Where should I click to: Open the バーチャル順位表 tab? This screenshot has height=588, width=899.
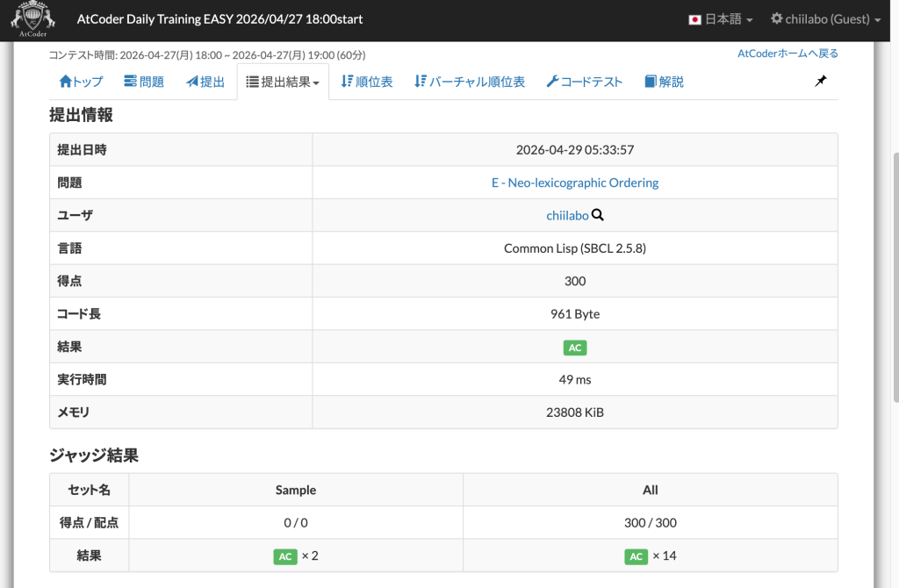click(470, 82)
